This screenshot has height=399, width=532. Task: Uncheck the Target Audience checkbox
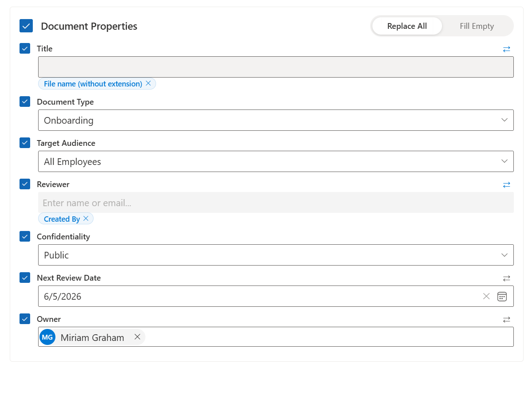(x=25, y=143)
